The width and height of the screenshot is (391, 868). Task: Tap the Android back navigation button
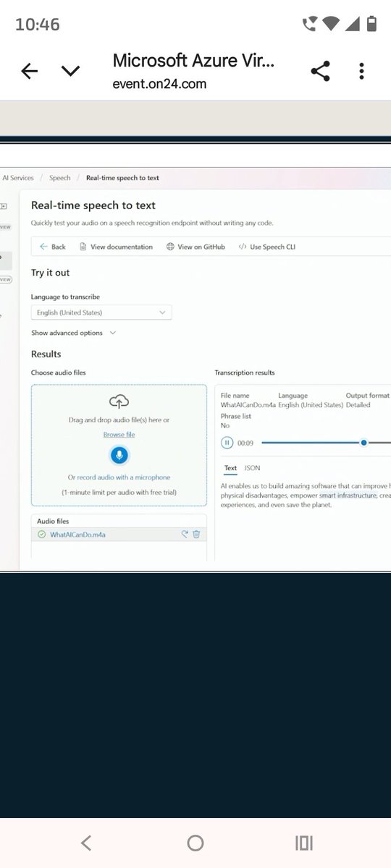pyautogui.click(x=86, y=843)
